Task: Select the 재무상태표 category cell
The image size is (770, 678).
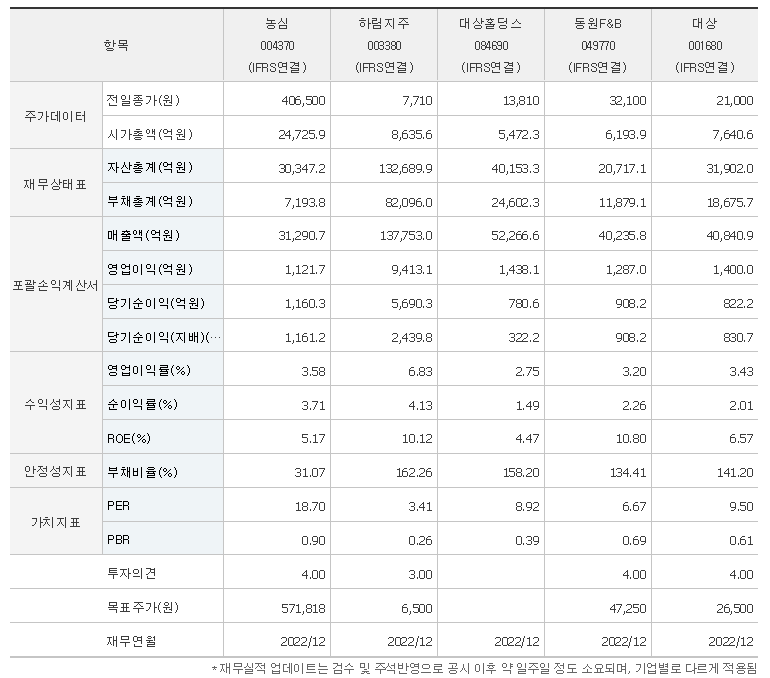Action: [56, 184]
